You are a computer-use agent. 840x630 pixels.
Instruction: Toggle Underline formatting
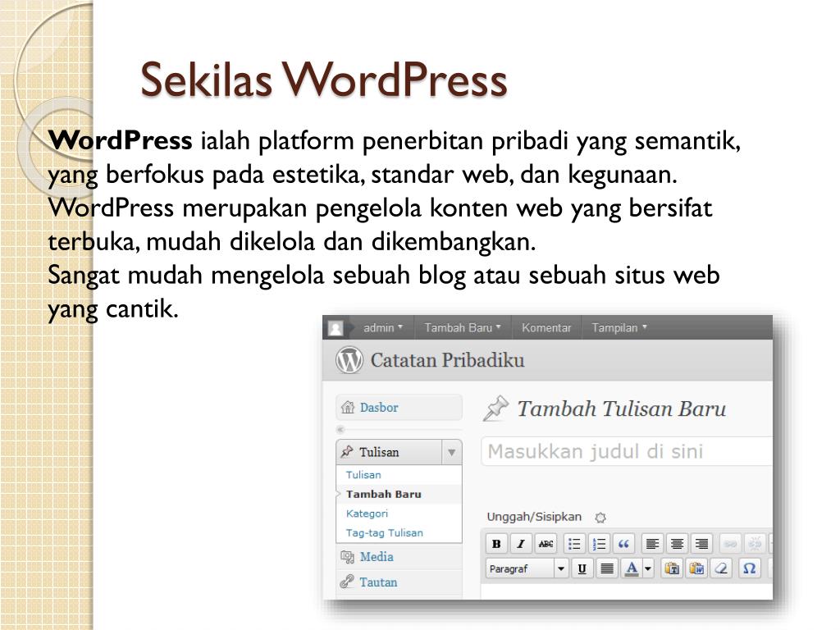582,568
